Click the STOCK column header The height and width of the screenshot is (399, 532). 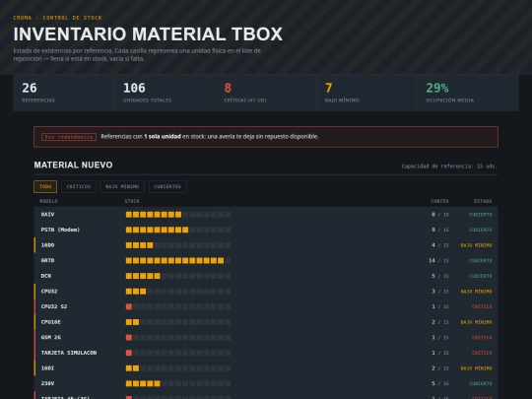132,201
